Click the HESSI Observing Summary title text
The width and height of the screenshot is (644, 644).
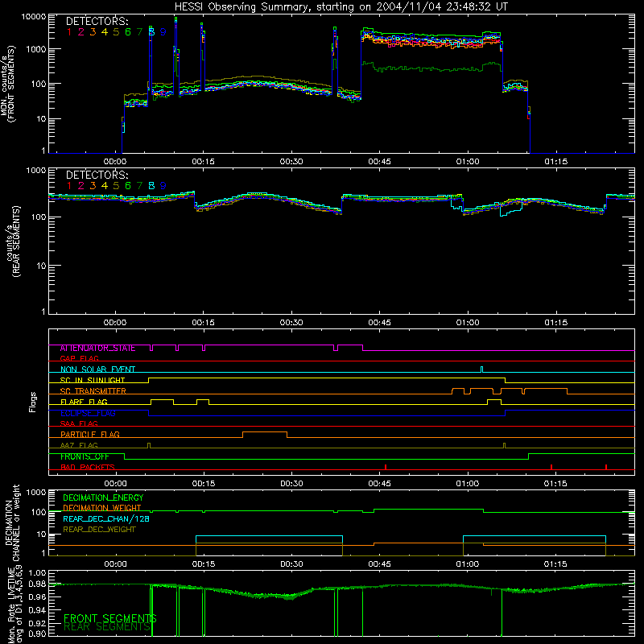coord(341,6)
